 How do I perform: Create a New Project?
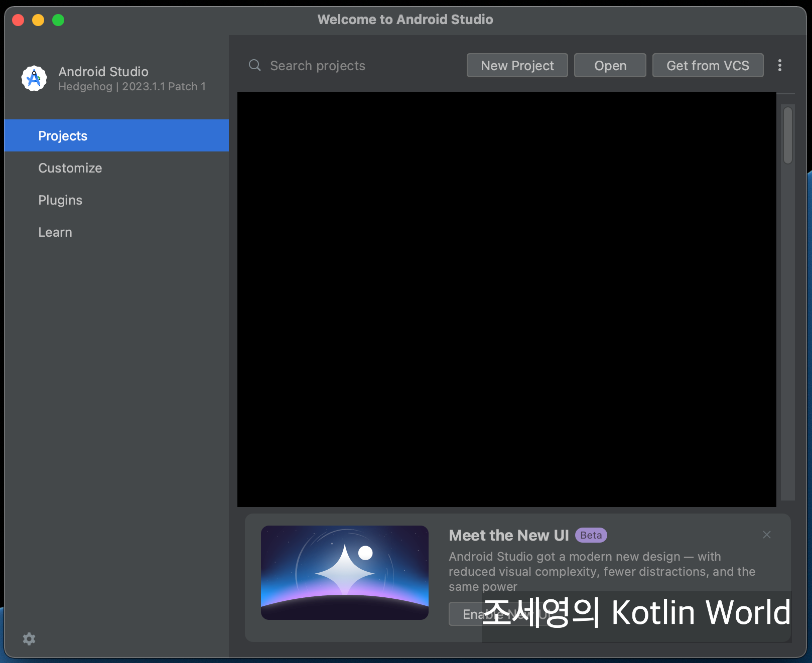pyautogui.click(x=517, y=65)
